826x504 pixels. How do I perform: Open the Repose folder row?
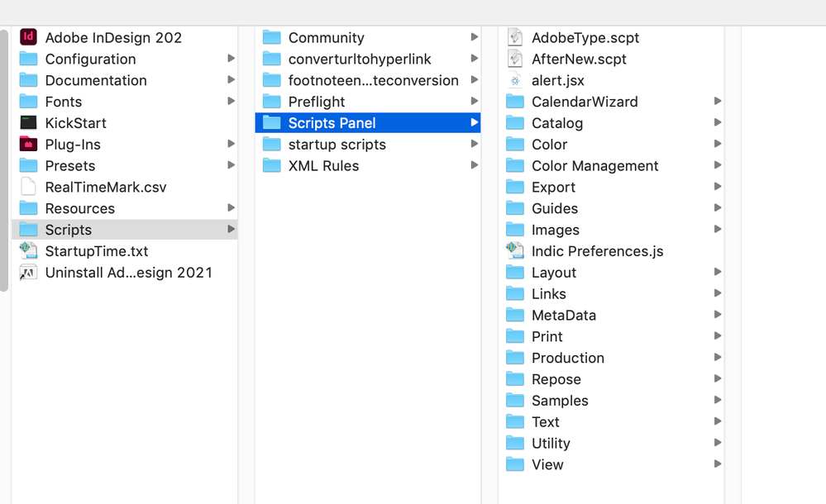pos(611,378)
